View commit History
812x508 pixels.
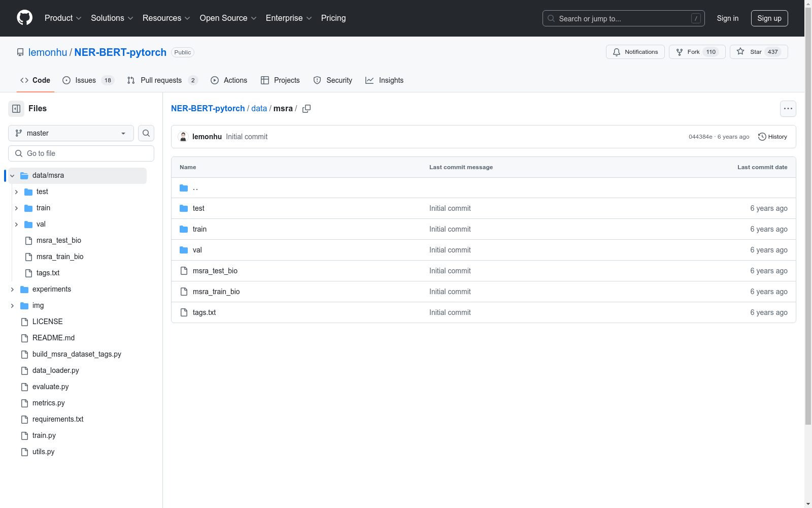[x=772, y=137]
